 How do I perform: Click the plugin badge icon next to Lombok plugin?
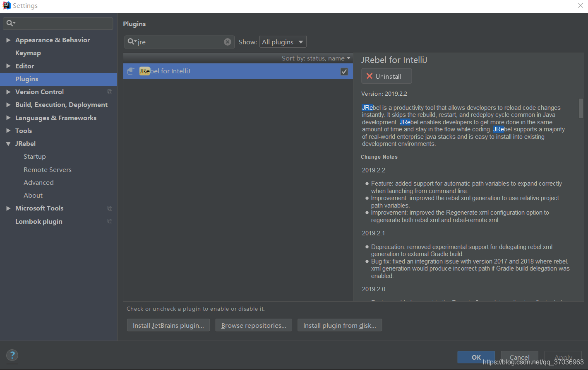click(110, 221)
